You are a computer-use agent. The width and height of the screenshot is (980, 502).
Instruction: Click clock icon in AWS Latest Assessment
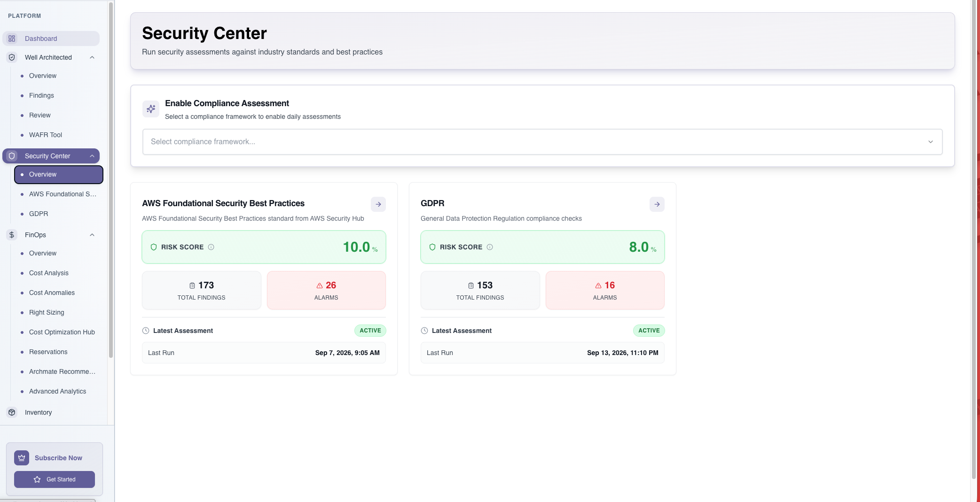click(x=146, y=331)
